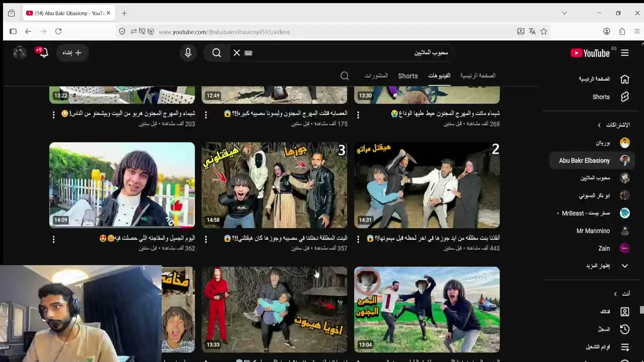Open القناة in the sidebar
Screen dimensions: 644x362
(614, 312)
